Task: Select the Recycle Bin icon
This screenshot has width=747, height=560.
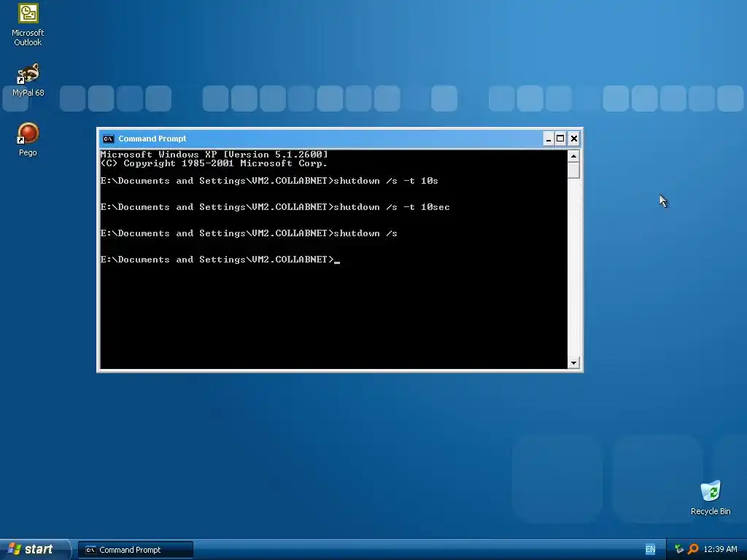Action: 711,497
